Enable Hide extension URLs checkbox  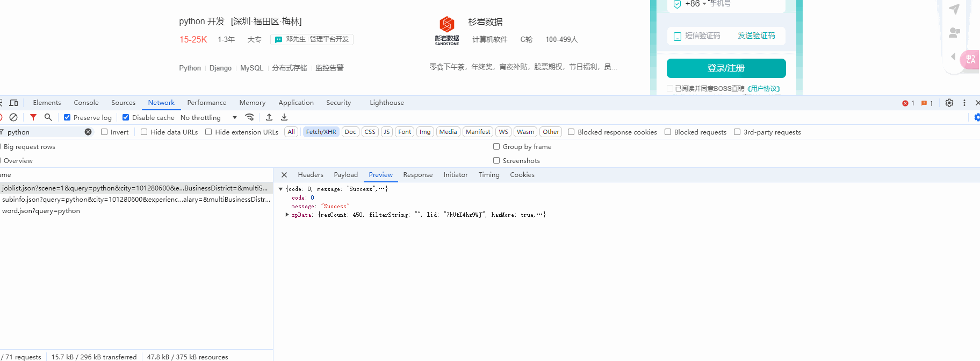click(x=208, y=132)
